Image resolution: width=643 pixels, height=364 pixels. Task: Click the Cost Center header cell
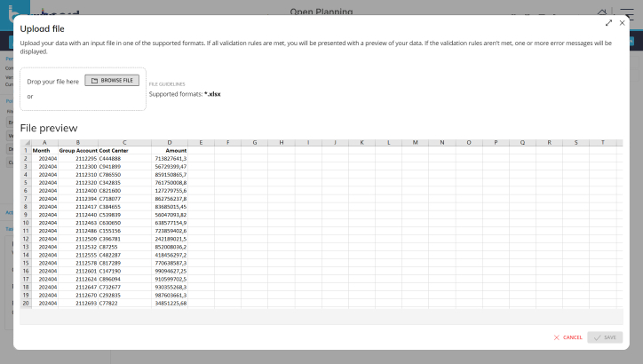click(x=115, y=150)
